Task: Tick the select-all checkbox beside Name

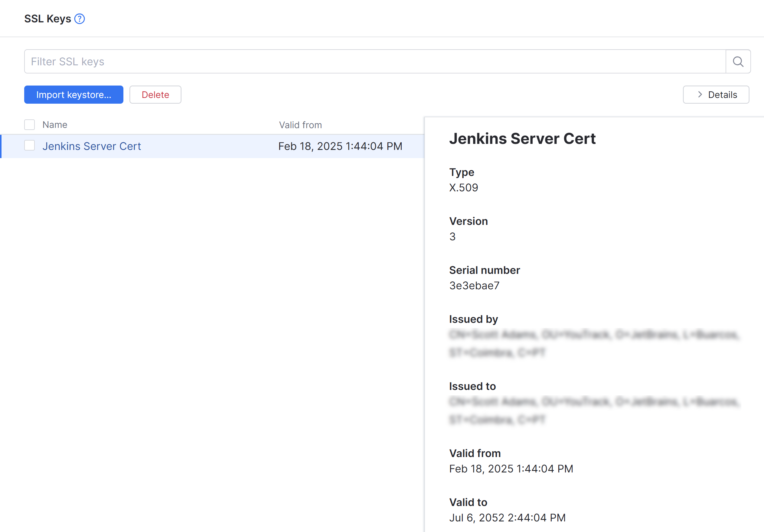Action: (x=30, y=125)
